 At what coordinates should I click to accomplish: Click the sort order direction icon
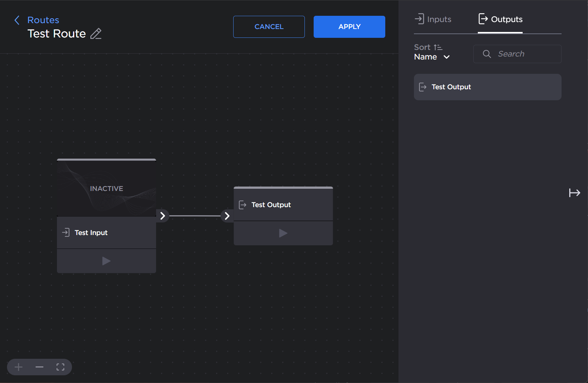point(438,47)
